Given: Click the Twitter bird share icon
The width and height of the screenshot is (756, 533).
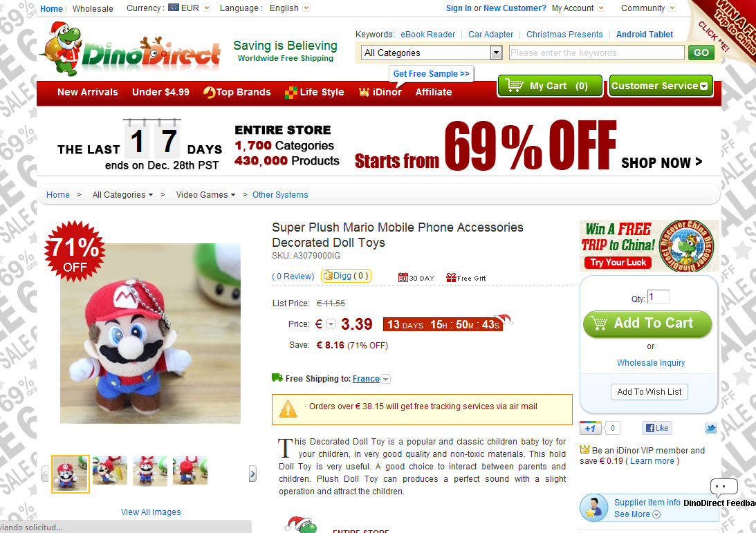Looking at the screenshot, I should [710, 428].
